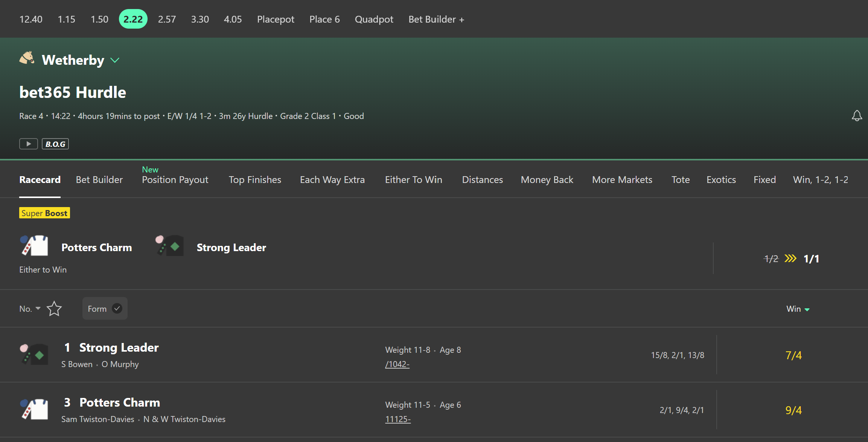Screen dimensions: 868x442
Task: Click the bet365 Hurdle race title
Action: [73, 92]
